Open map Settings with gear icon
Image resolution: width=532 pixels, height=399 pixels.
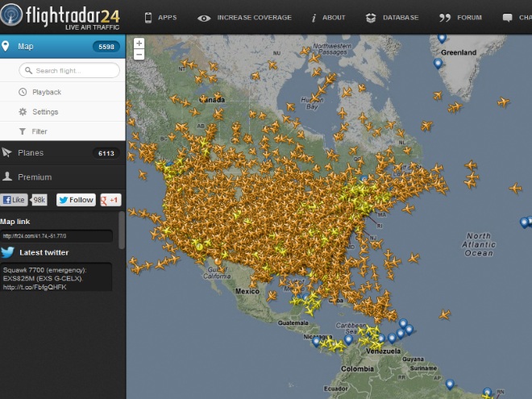tap(44, 112)
